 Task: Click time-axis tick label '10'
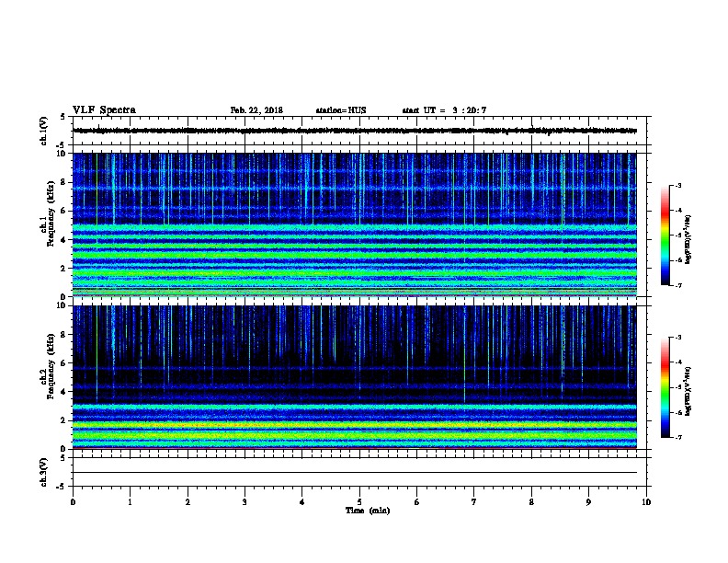[646, 502]
